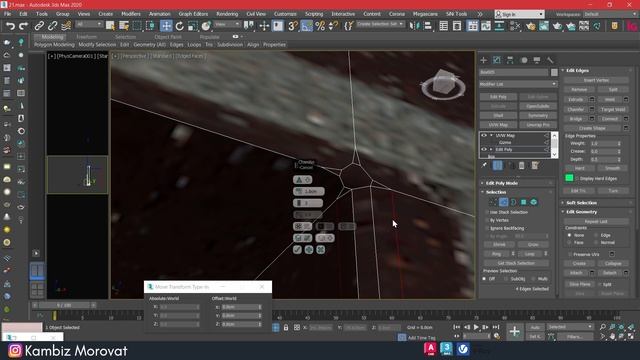
Task: Click Configure Modifier Sets icon
Action: (535, 165)
